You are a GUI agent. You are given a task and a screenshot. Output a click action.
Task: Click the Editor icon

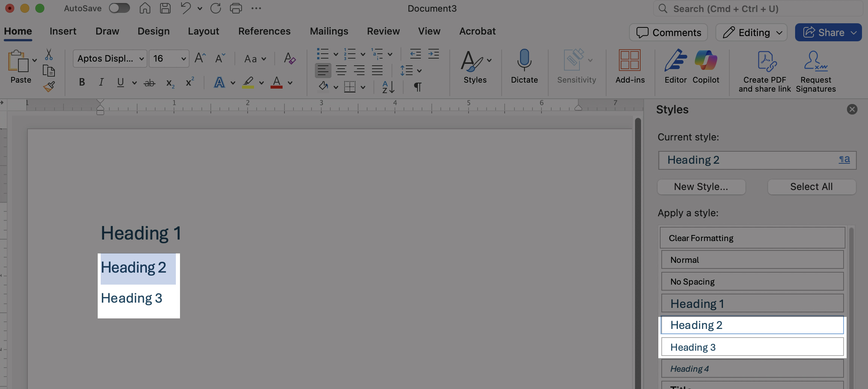pos(675,60)
